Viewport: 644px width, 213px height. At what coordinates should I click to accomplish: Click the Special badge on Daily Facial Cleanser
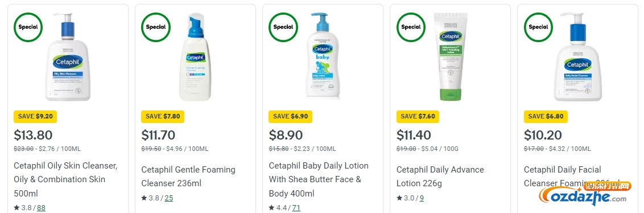pos(538,27)
